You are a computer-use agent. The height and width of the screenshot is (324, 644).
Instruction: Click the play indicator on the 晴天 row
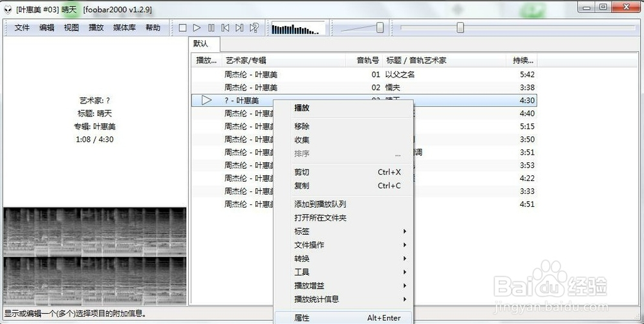207,100
